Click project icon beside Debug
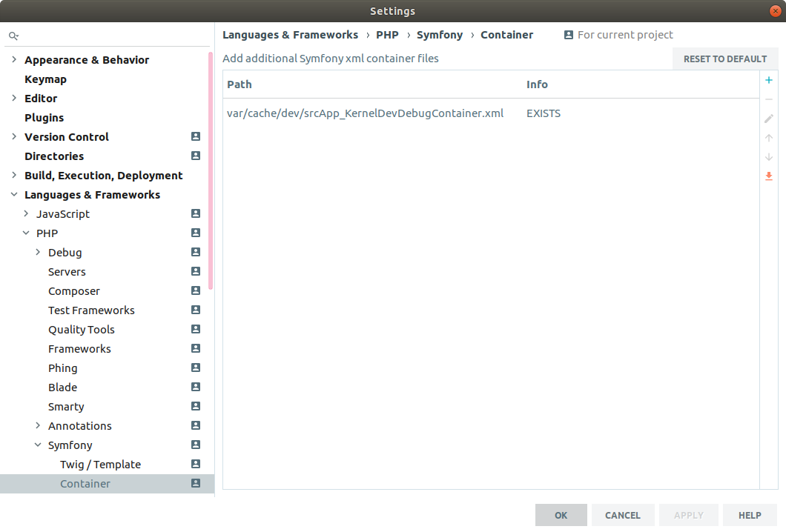 (196, 252)
